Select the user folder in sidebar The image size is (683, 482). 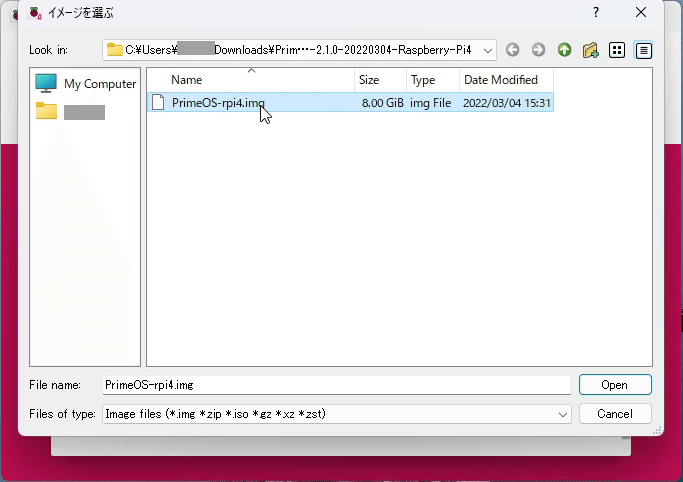click(70, 112)
